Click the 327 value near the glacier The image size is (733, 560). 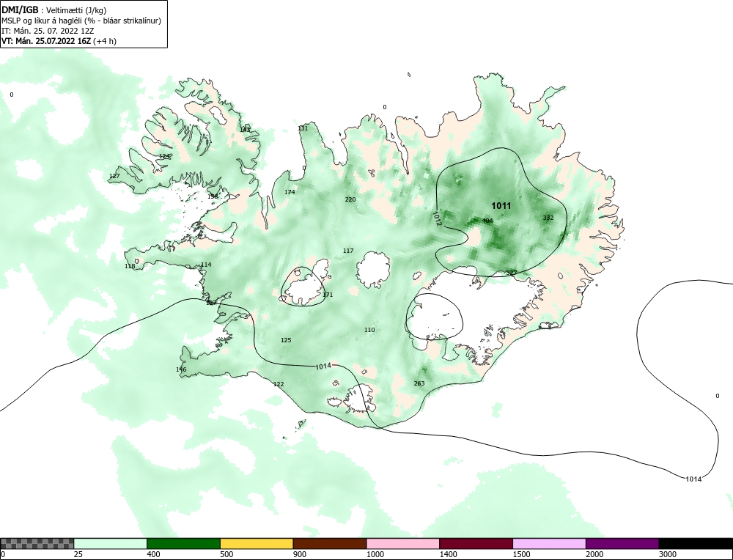click(512, 273)
